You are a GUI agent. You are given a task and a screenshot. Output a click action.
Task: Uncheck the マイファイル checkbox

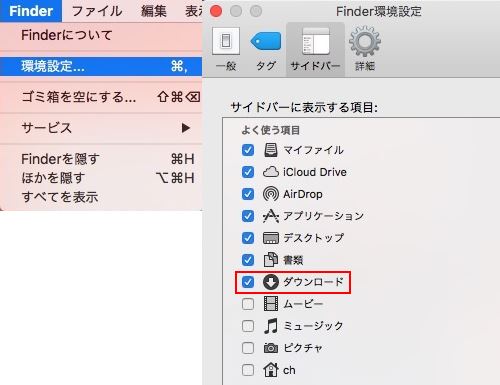point(248,150)
